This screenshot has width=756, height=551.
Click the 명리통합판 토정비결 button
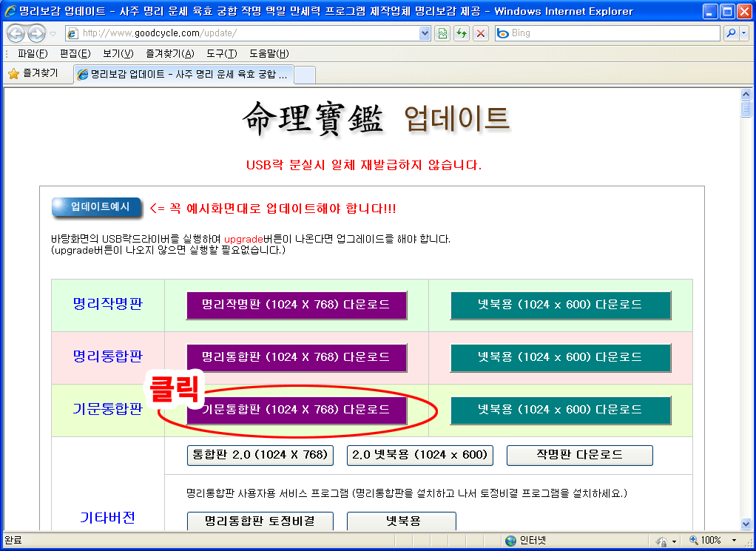[260, 521]
